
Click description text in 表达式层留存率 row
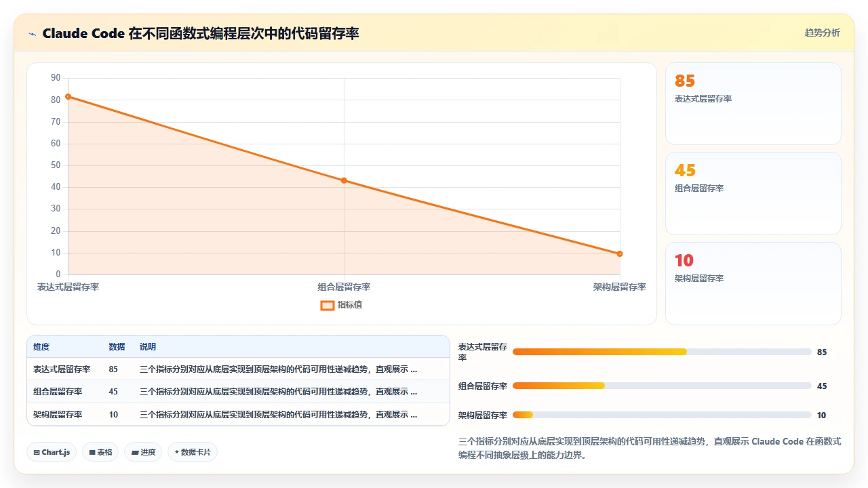point(278,369)
